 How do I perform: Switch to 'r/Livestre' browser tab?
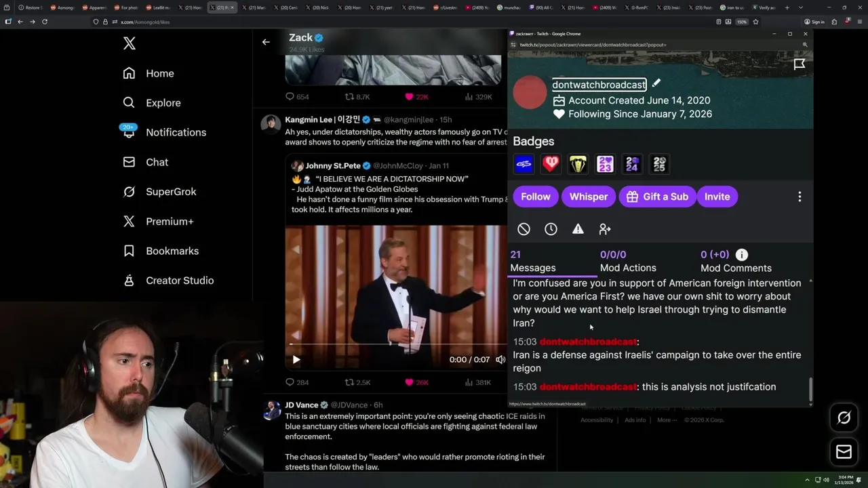coord(443,7)
